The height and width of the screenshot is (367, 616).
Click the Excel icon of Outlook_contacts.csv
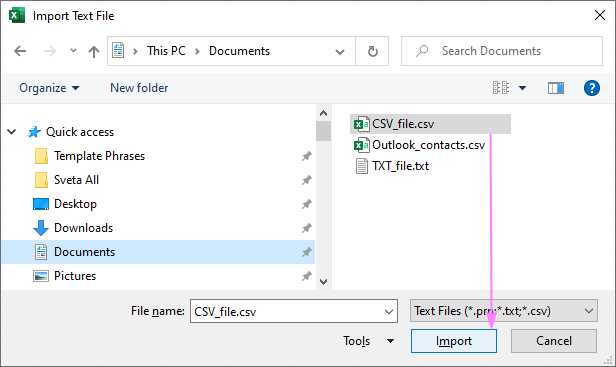361,145
